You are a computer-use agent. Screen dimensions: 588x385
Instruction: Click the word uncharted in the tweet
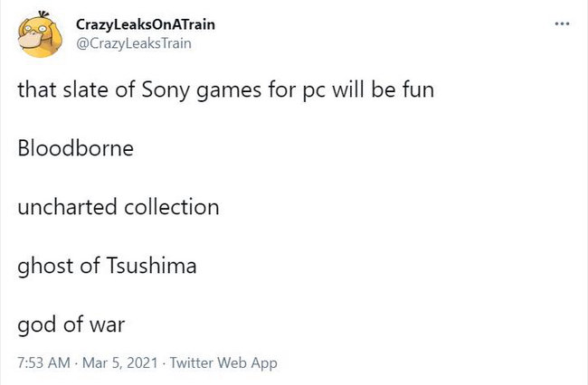point(67,207)
